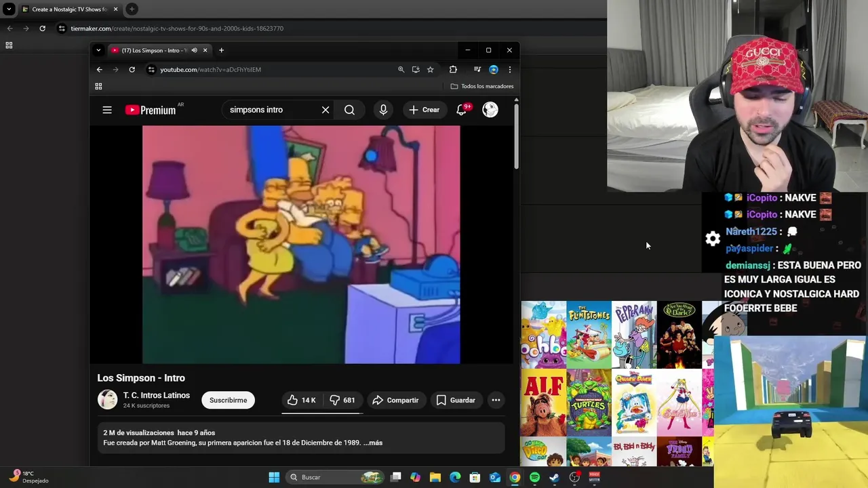Reload the tiermaker page

[x=42, y=28]
